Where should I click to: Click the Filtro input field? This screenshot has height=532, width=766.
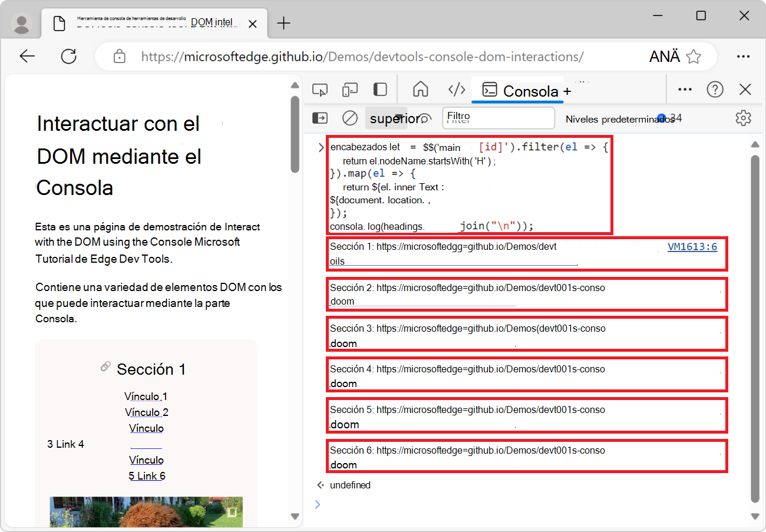[x=498, y=118]
